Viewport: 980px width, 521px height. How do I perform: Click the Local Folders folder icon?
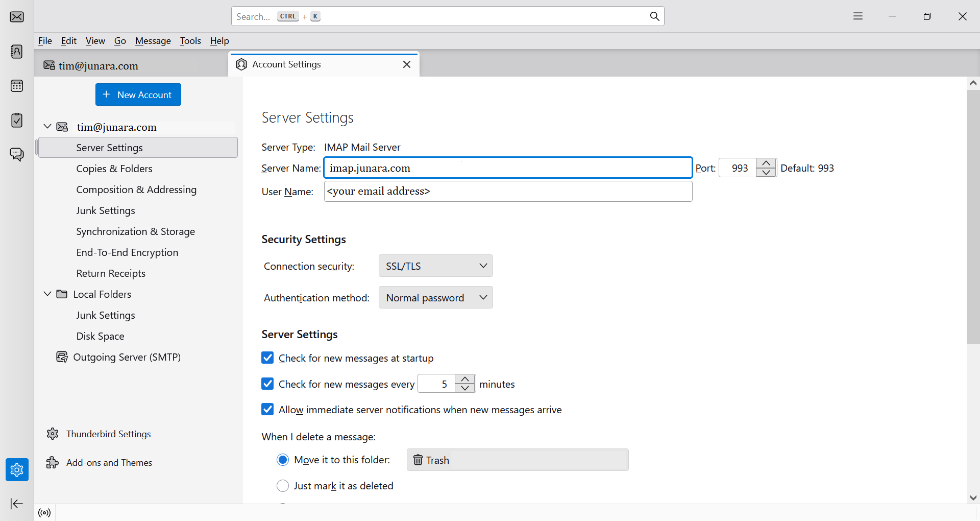tap(62, 294)
